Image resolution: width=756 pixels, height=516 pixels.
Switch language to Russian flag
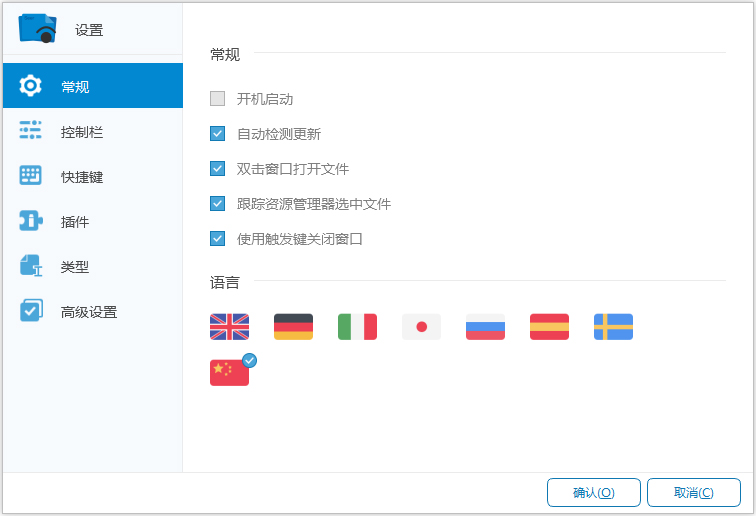485,327
